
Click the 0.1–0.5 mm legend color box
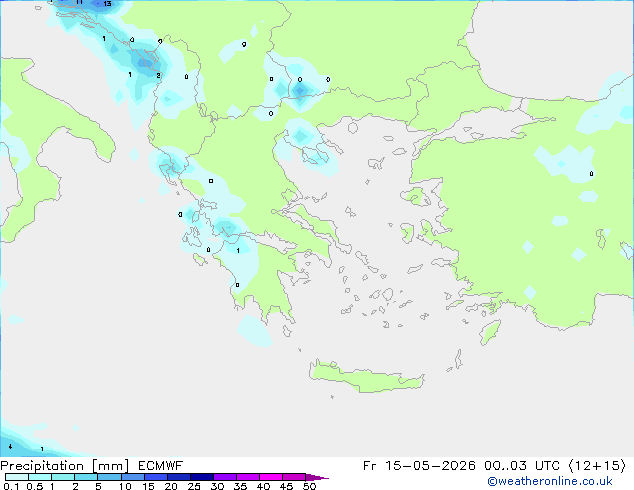click(17, 477)
